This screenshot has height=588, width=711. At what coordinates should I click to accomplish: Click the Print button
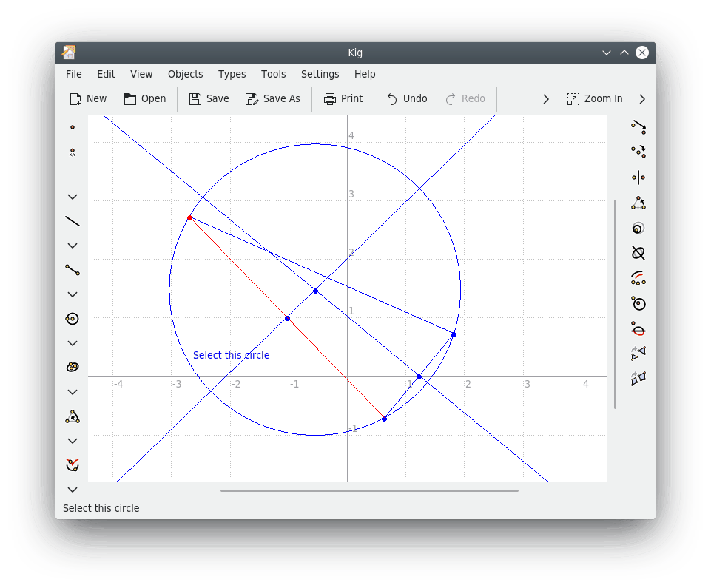(x=343, y=99)
